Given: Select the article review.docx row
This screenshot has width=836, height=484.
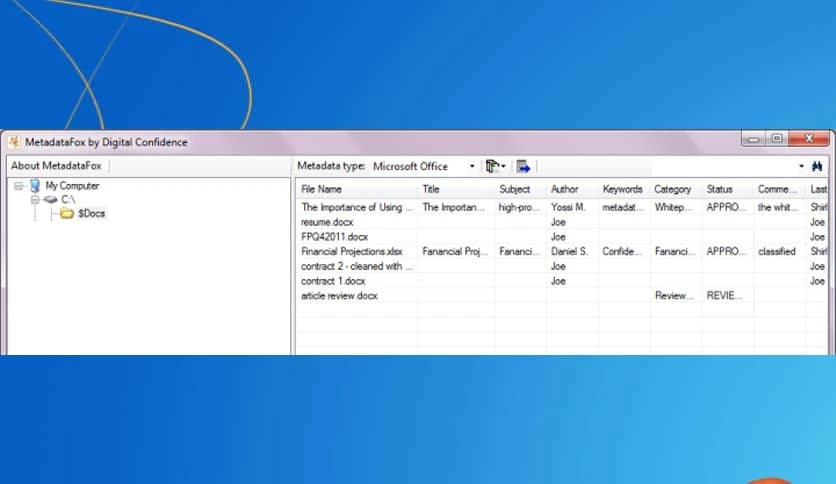Looking at the screenshot, I should (339, 296).
